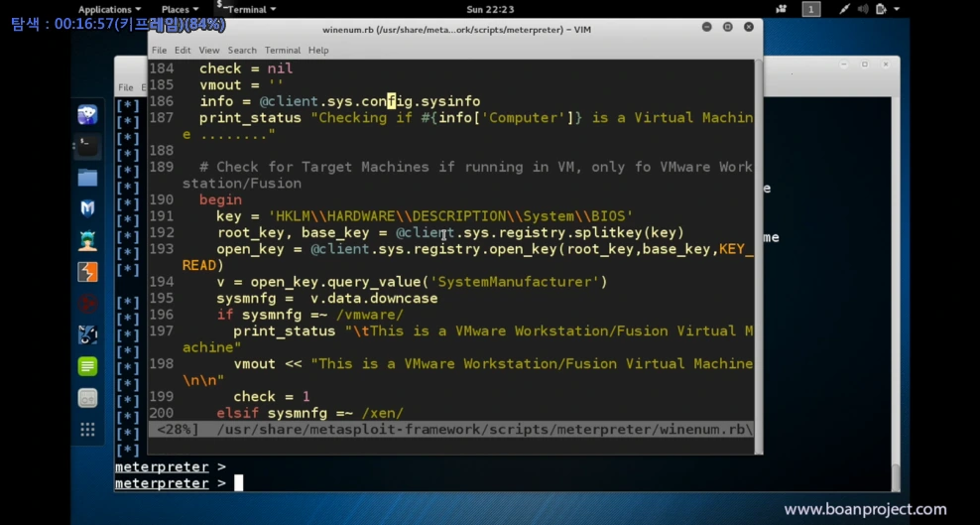Minimize the VIM winenum.rb window
This screenshot has width=980, height=525.
707,27
